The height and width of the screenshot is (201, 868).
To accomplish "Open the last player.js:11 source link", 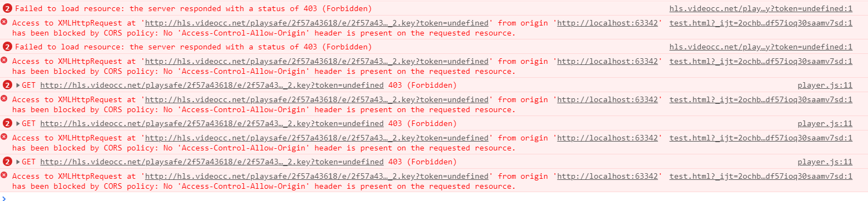I will pyautogui.click(x=825, y=162).
